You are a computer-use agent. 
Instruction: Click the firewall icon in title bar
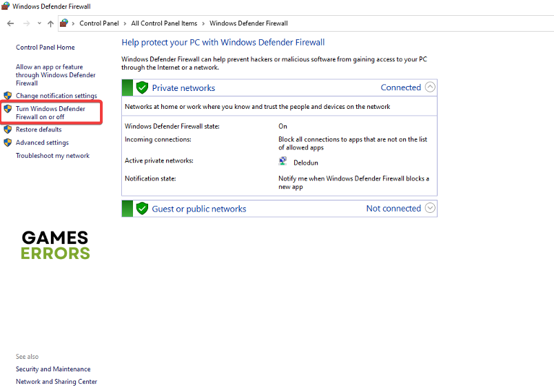pyautogui.click(x=6, y=6)
